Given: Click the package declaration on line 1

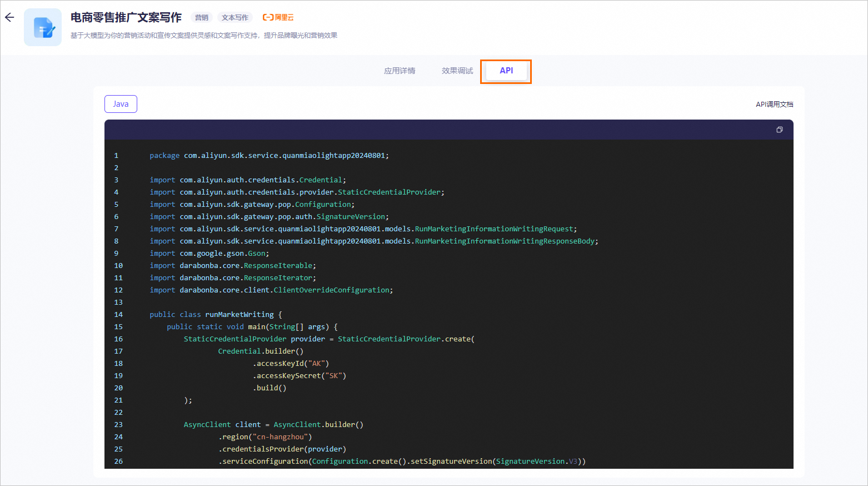Looking at the screenshot, I should click(x=270, y=156).
